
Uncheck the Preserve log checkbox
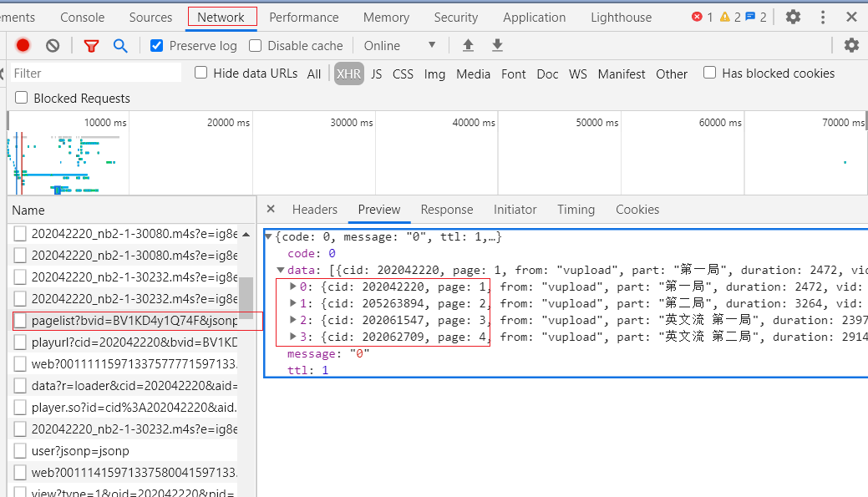click(157, 46)
